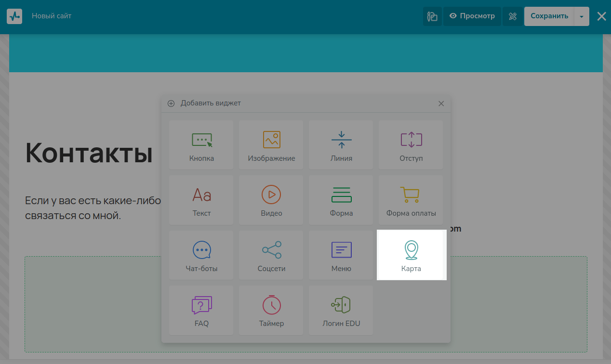Viewport: 611px width, 364px height.
Task: Choose the Соцсети social networks widget
Action: (271, 255)
